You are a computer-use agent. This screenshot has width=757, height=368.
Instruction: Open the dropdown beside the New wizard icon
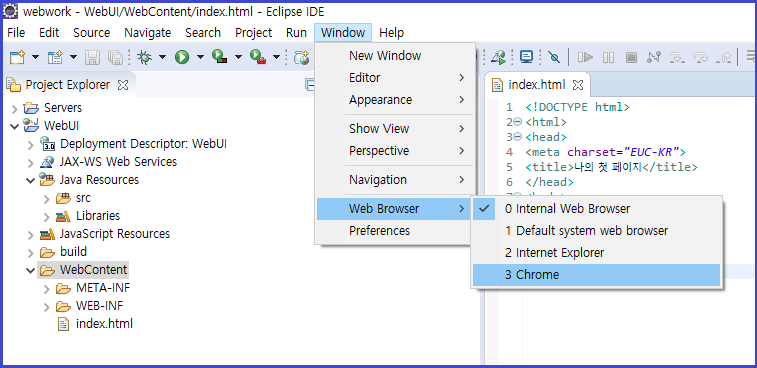tap(35, 57)
